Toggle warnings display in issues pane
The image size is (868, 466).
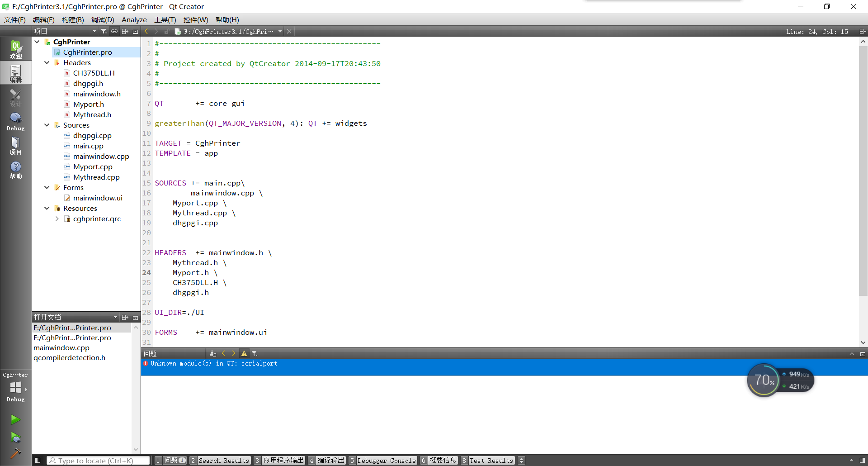coord(244,353)
